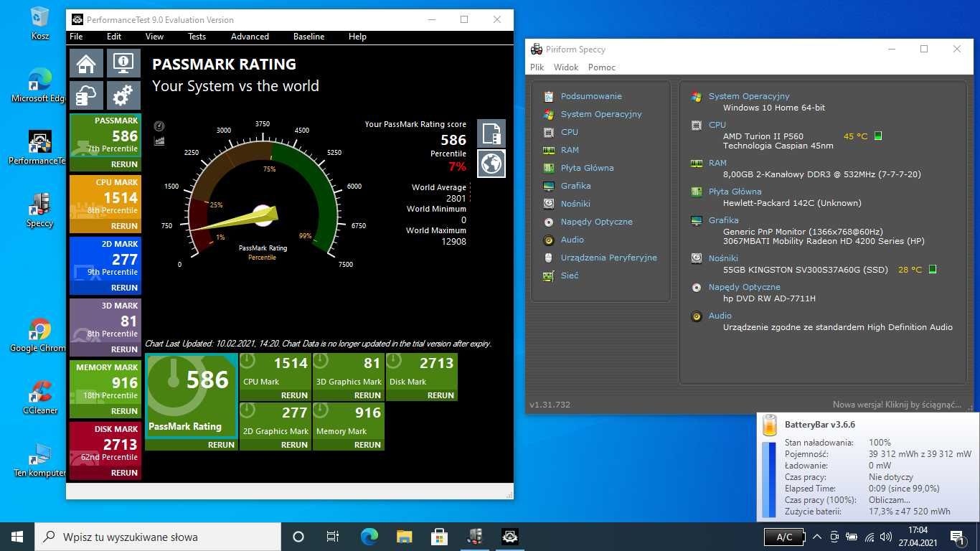This screenshot has height=551, width=980.
Task: Open the PerformanceTest gears settings icon
Action: tap(123, 95)
